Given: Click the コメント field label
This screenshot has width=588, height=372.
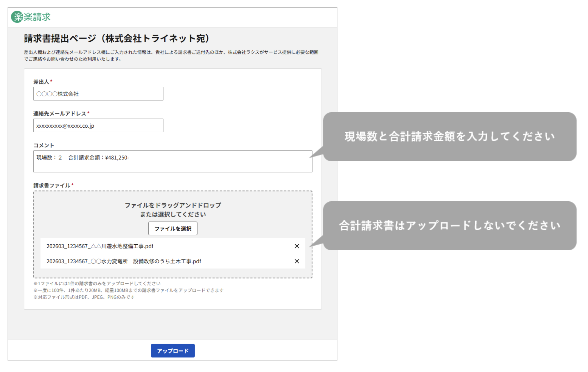Looking at the screenshot, I should click(43, 145).
